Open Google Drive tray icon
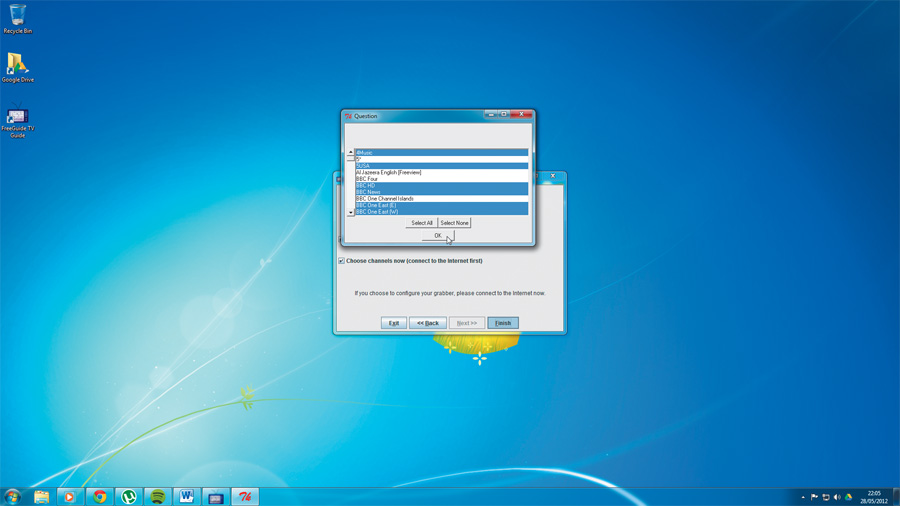The width and height of the screenshot is (900, 506). coord(848,497)
